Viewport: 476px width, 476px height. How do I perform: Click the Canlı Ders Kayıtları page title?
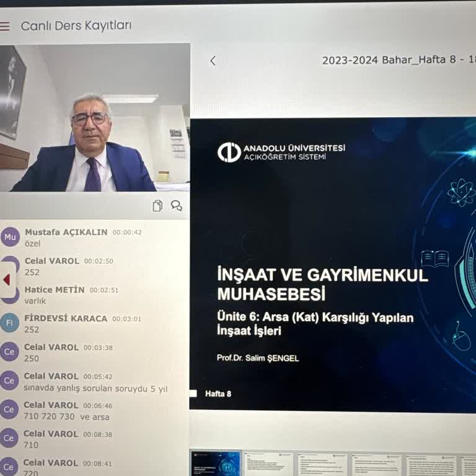(x=76, y=26)
